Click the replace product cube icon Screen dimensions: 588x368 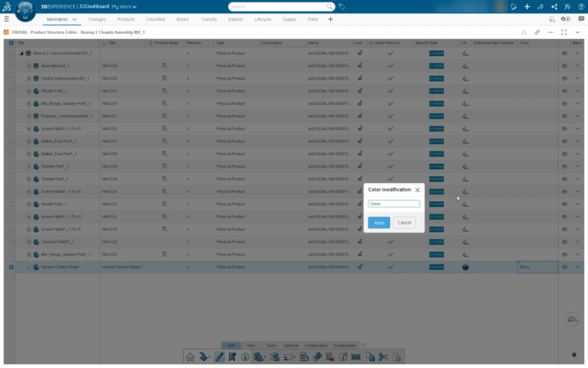click(275, 357)
